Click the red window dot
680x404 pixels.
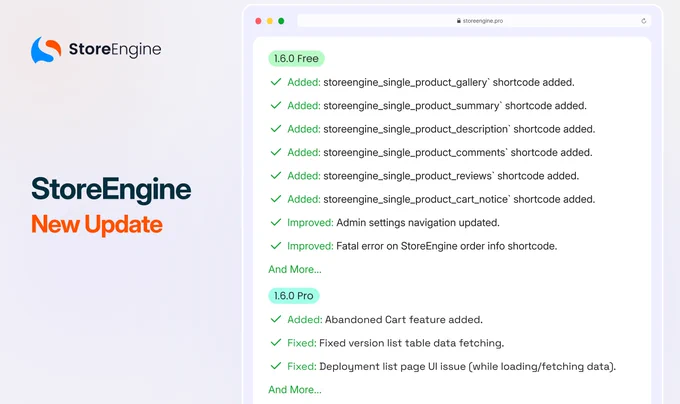(258, 21)
